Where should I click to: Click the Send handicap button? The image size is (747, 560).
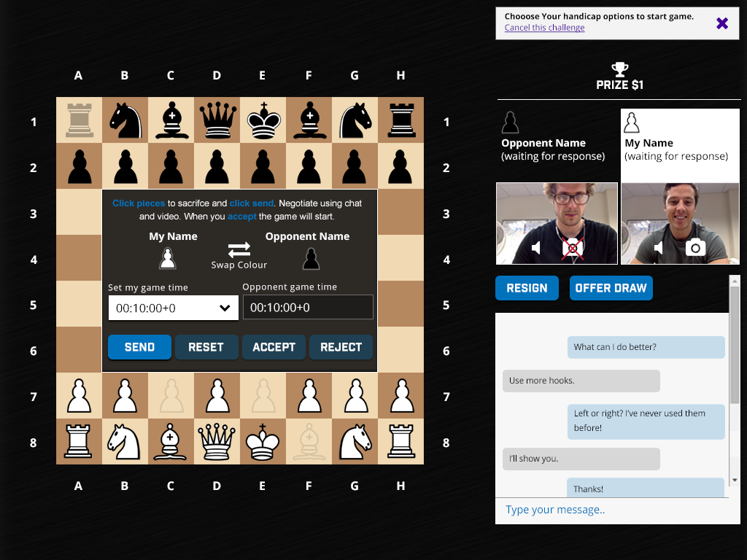139,347
